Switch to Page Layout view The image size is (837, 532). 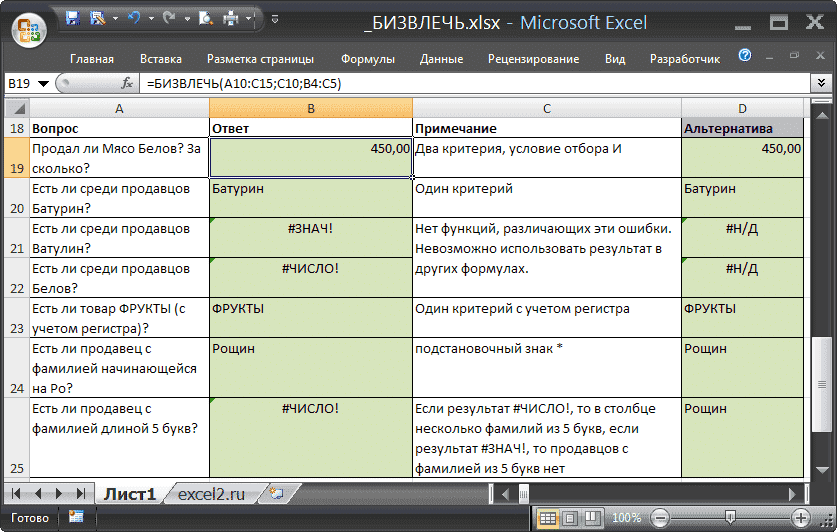tap(570, 518)
